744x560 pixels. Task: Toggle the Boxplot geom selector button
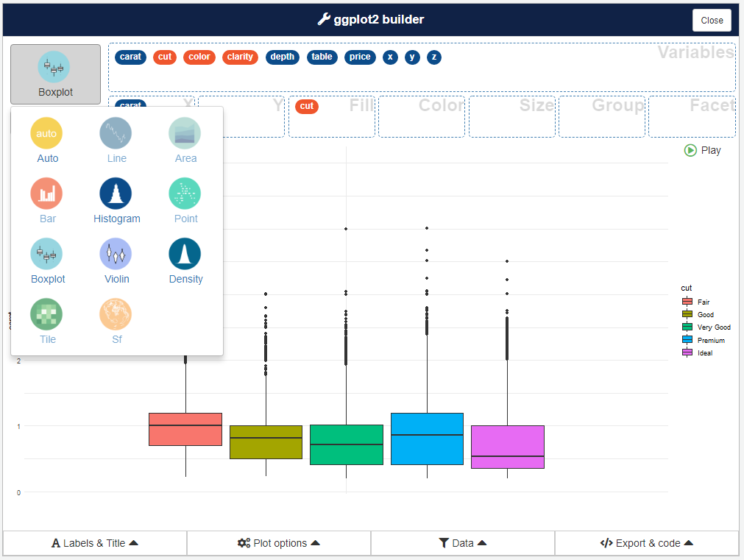pyautogui.click(x=55, y=74)
